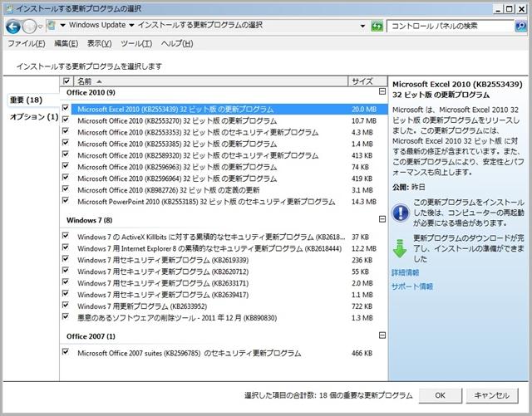Uncheck Windows 7 KB2633952 update checkbox
The height and width of the screenshot is (416, 532).
[66, 305]
